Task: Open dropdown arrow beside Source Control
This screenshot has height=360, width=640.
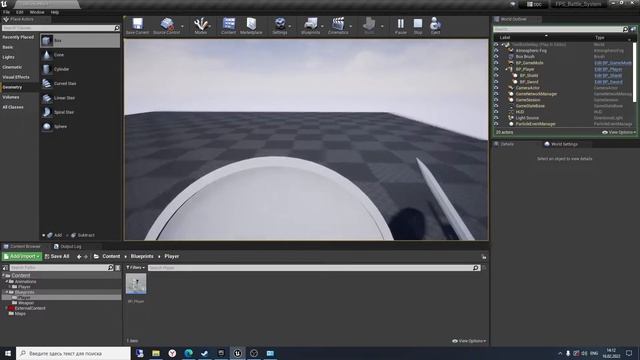Action: coord(182,27)
